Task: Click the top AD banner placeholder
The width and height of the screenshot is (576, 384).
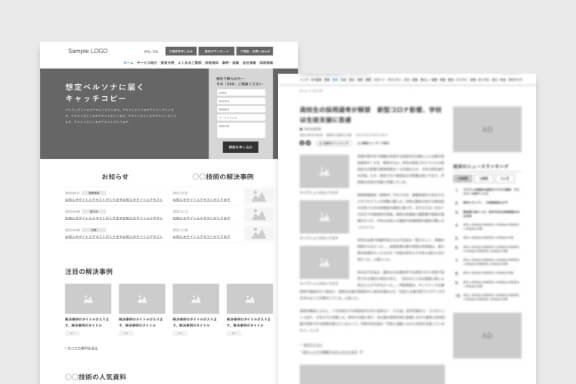Action: [x=487, y=129]
